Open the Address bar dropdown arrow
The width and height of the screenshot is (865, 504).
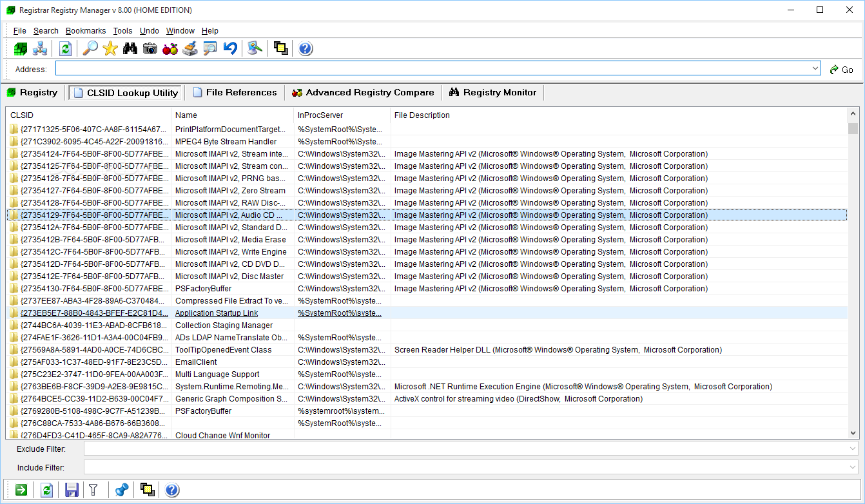(815, 68)
